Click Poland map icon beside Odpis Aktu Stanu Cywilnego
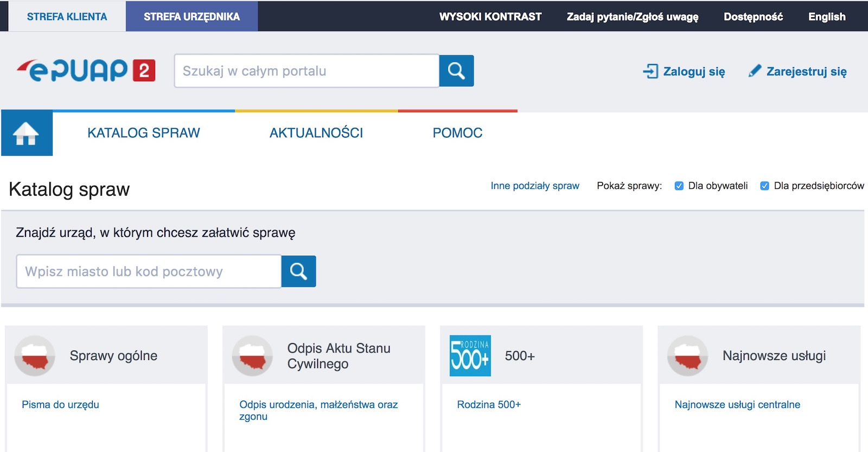This screenshot has height=452, width=868. pos(252,356)
